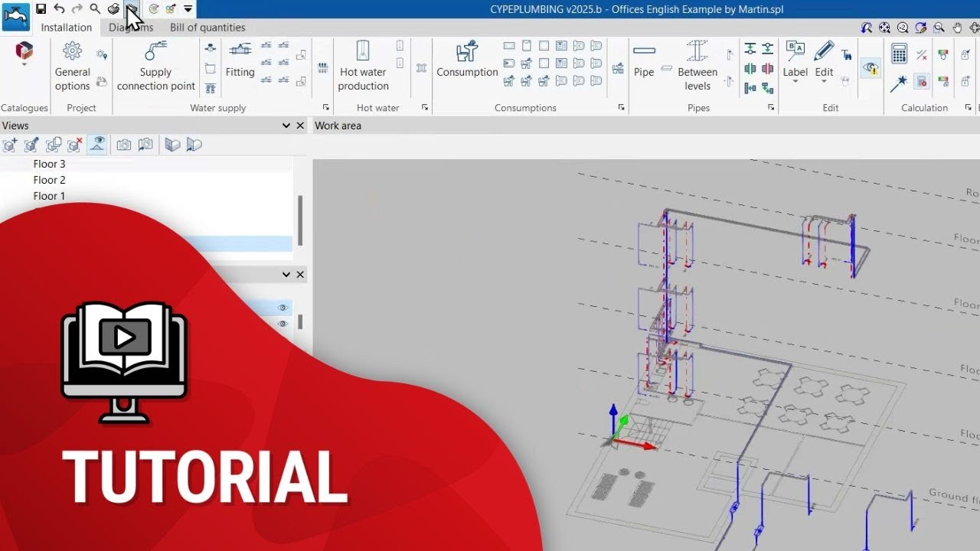The width and height of the screenshot is (980, 551).
Task: Expand the Label dropdown in Edit group
Action: coord(795,82)
